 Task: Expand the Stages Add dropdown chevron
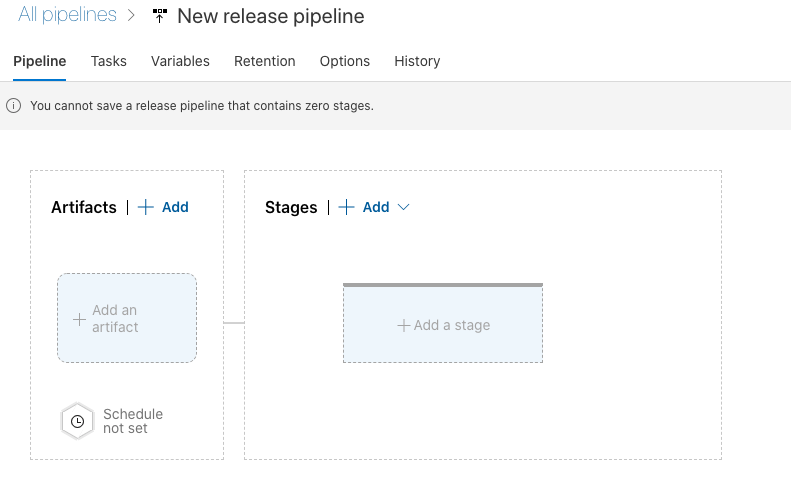click(404, 207)
